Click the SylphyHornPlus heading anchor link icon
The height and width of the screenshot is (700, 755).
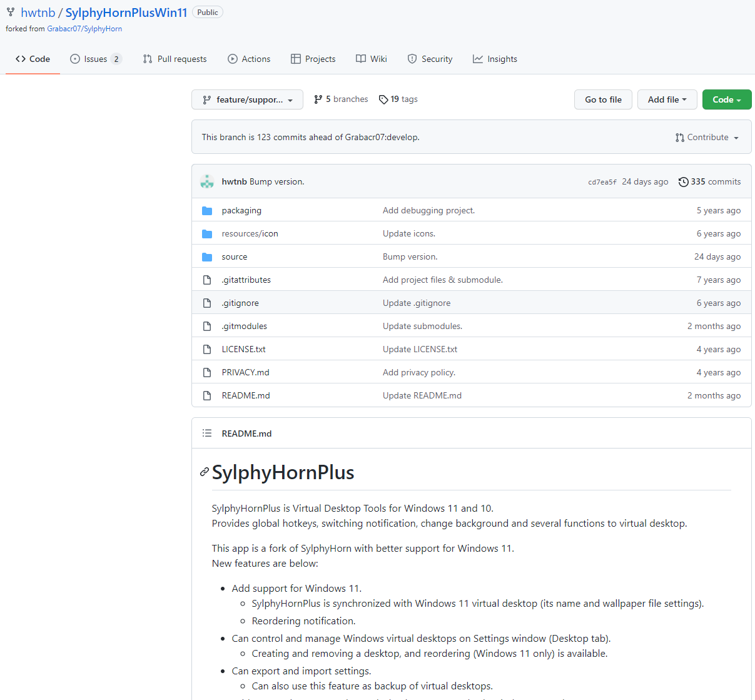pos(204,472)
